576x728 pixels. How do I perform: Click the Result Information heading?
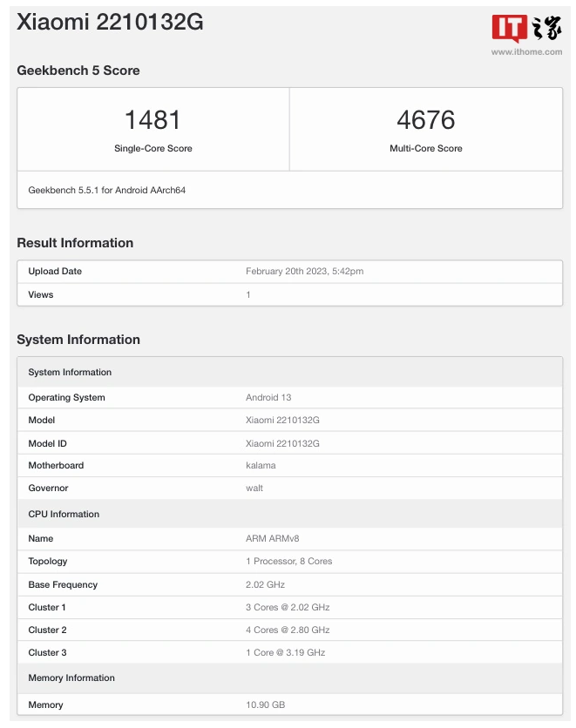75,243
